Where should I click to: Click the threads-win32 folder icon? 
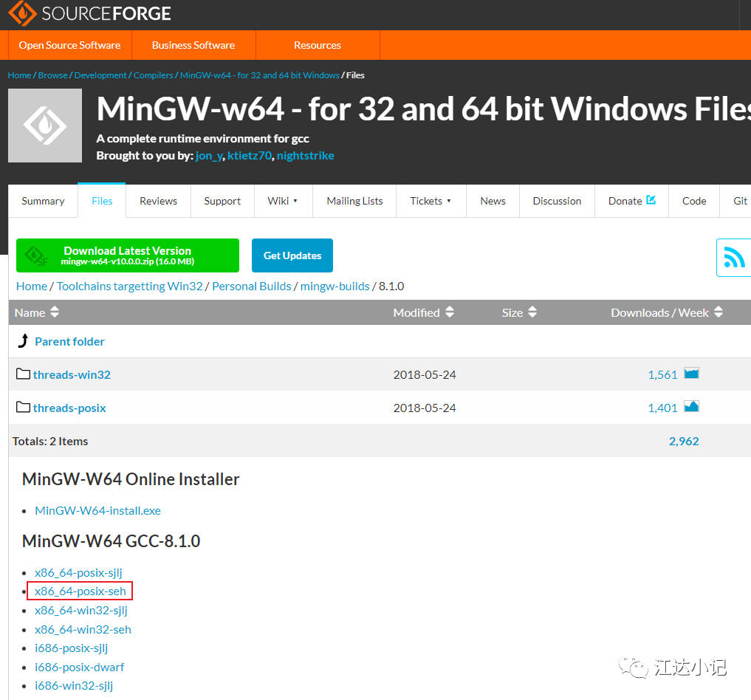23,374
